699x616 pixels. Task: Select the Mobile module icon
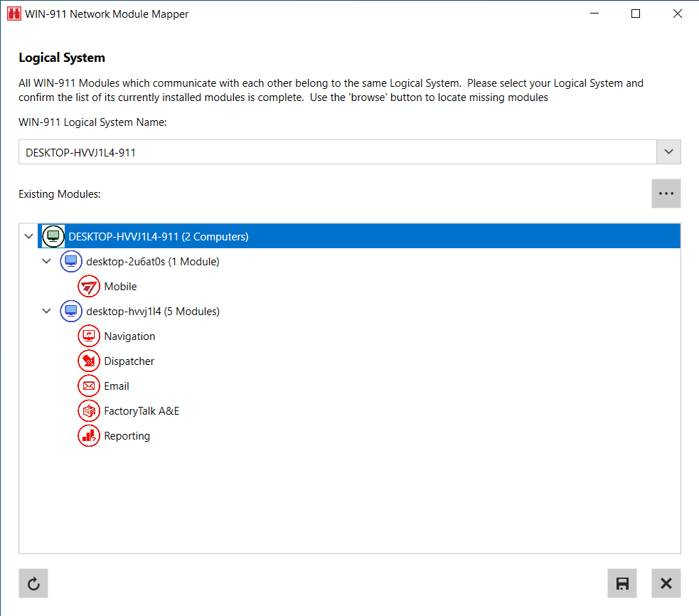click(88, 286)
